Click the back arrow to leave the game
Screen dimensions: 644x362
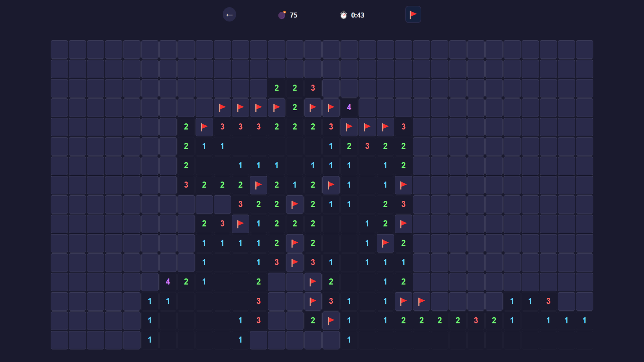(229, 14)
